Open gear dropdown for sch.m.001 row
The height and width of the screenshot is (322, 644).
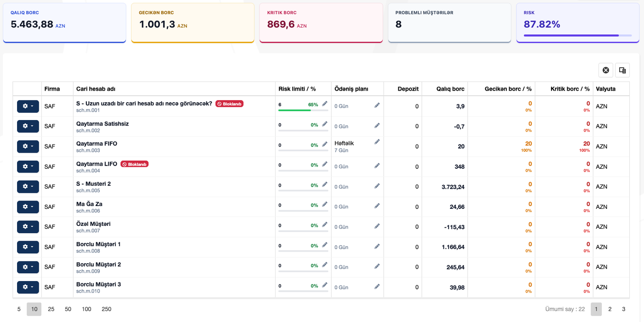[28, 106]
